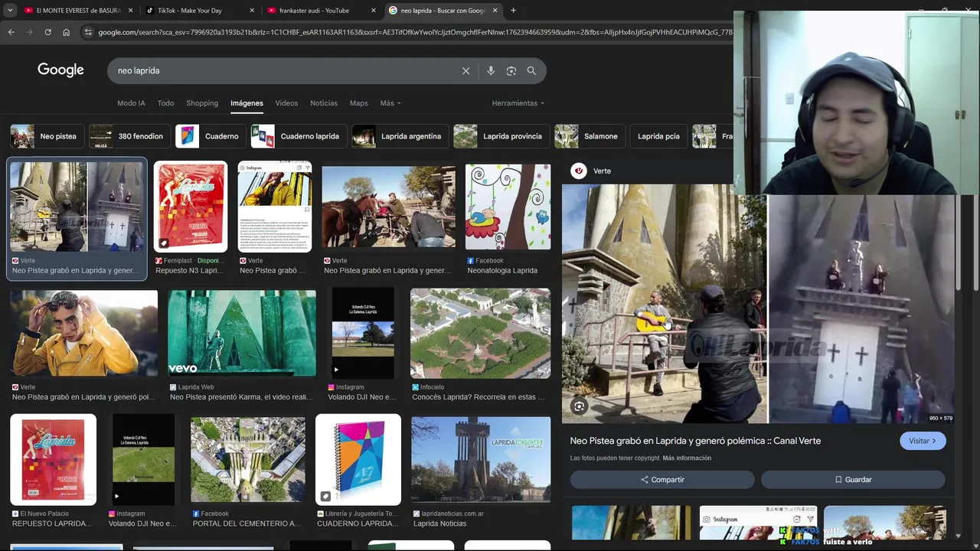The width and height of the screenshot is (980, 551).
Task: Open horses in field image thumbnail
Action: pyautogui.click(x=388, y=207)
